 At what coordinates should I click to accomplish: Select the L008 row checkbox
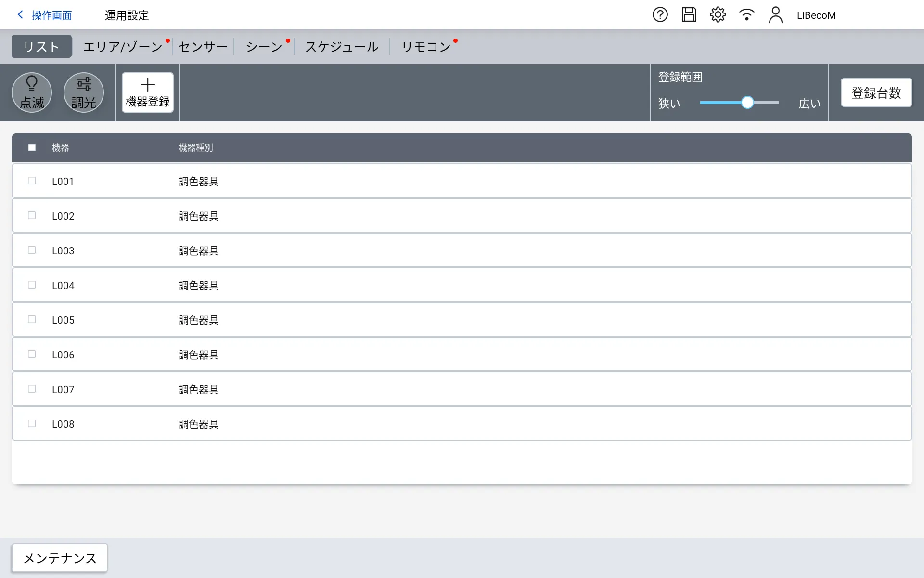click(32, 423)
